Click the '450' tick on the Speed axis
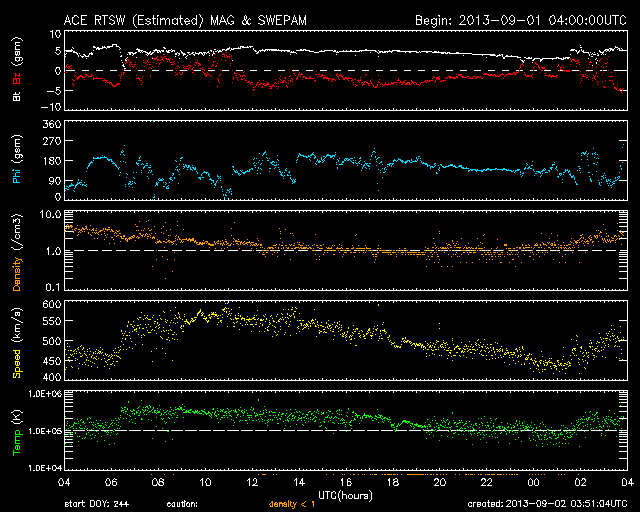This screenshot has height=512, width=640. point(52,361)
